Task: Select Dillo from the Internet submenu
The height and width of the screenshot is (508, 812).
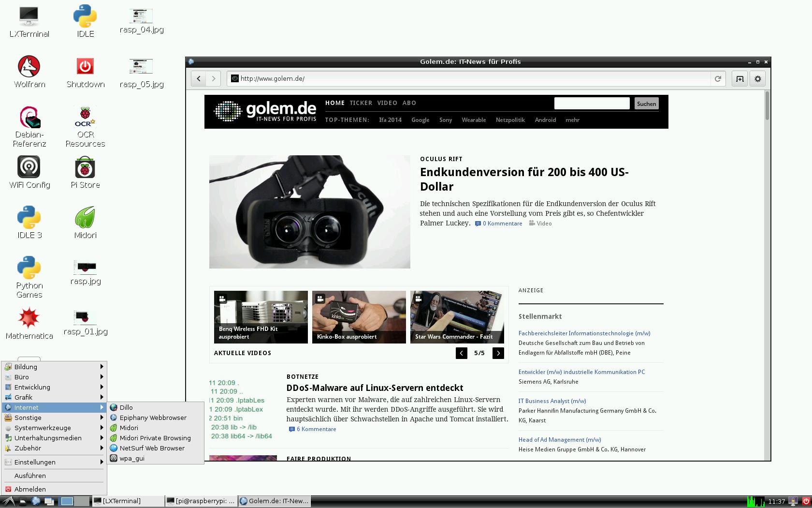Action: pos(127,407)
